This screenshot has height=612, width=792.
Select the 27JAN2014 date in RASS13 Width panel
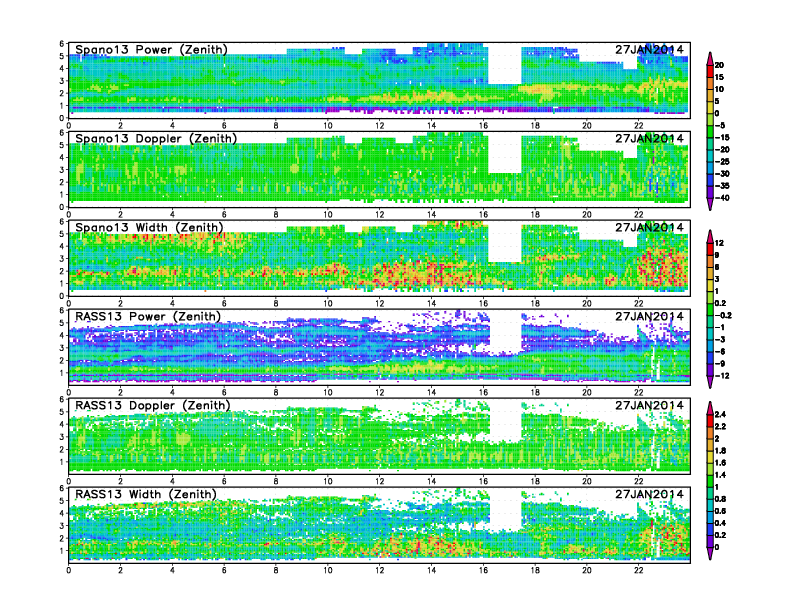coord(650,494)
